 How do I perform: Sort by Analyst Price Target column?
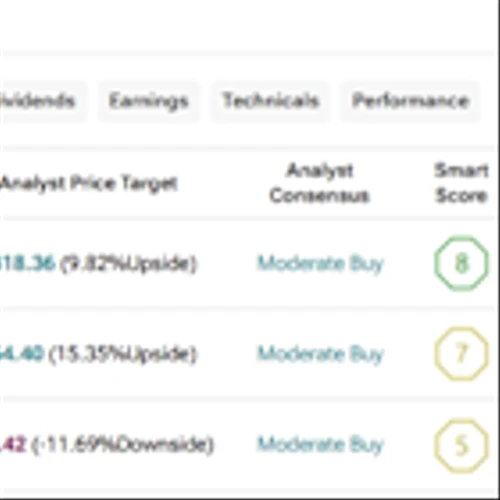click(x=89, y=183)
